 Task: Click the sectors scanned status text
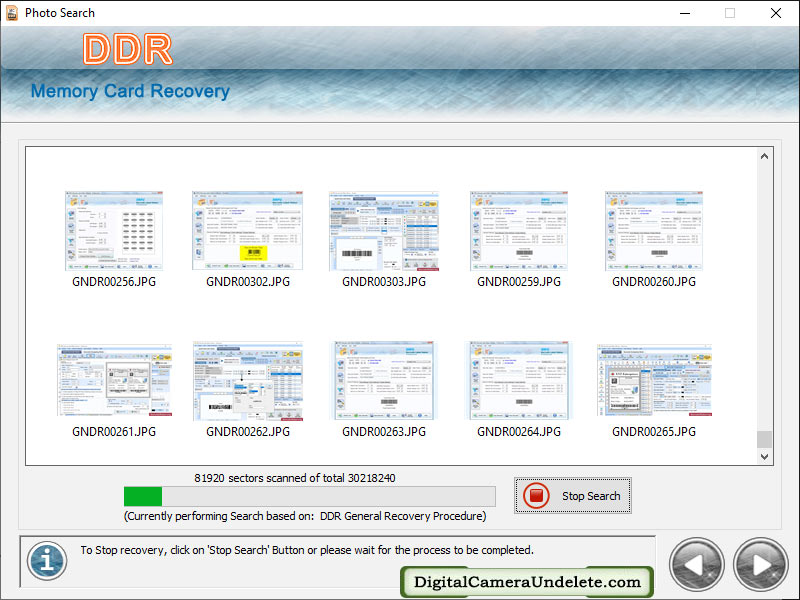point(294,478)
